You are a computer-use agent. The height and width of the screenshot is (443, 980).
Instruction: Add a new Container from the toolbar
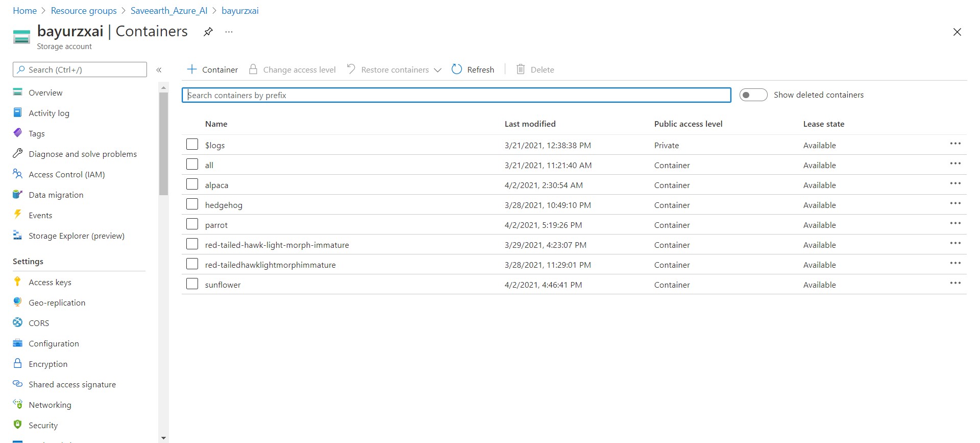pos(212,69)
